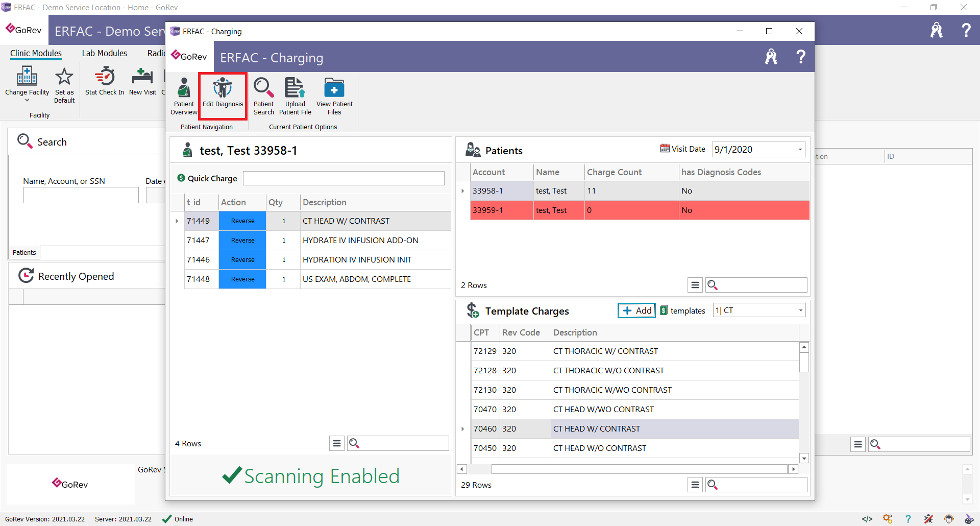Click the code brackets icon in status bar

coord(867,519)
